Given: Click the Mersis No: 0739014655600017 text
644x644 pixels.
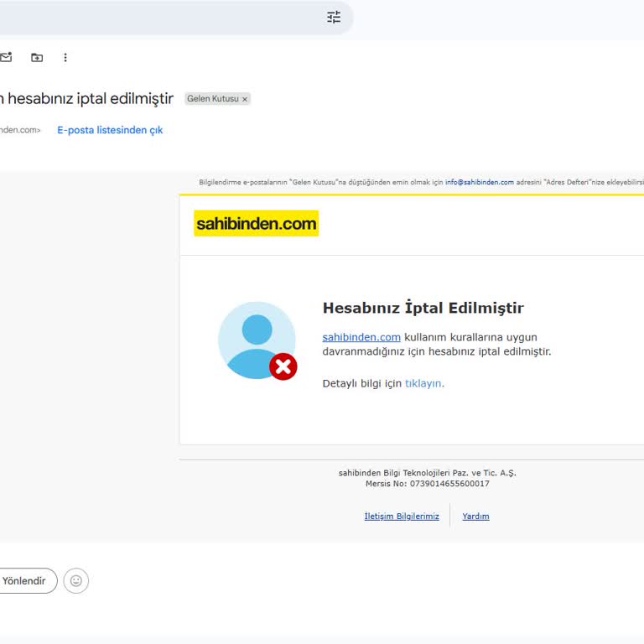Looking at the screenshot, I should (428, 484).
